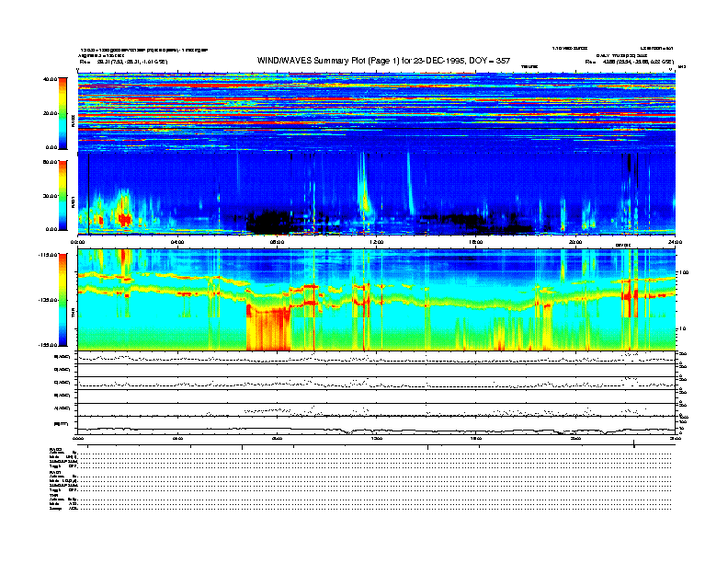The width and height of the screenshot is (728, 563).
Task: Click the -115.00 label on TNR color scale
Action: [48, 255]
